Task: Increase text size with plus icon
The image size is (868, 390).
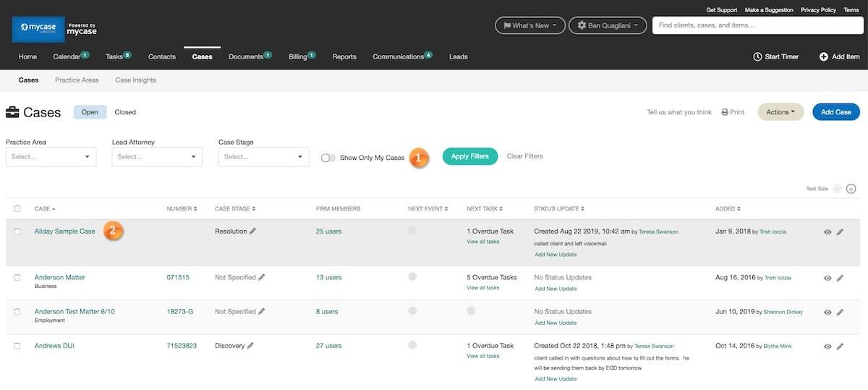Action: click(851, 189)
